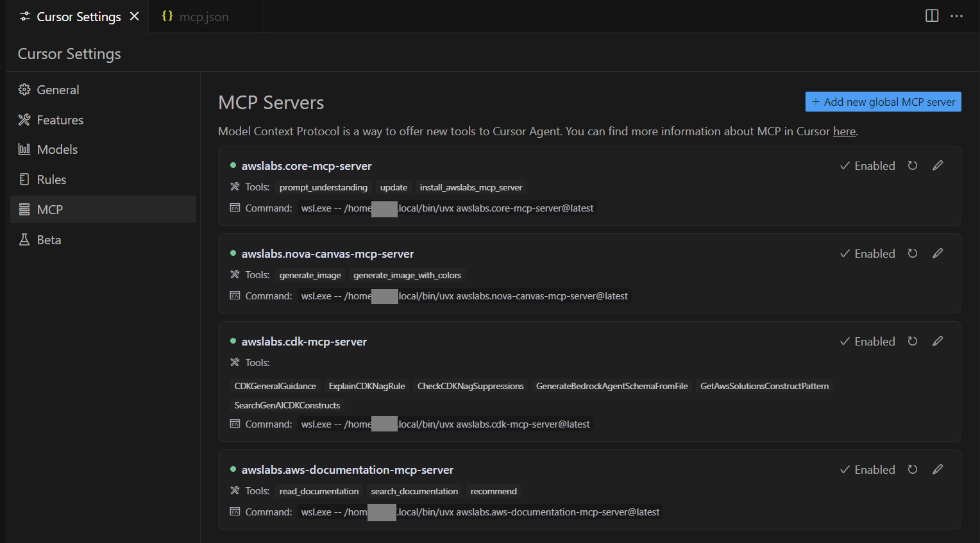The height and width of the screenshot is (543, 980).
Task: Toggle Enabled for awslabs.core-mcp-server
Action: pos(868,166)
